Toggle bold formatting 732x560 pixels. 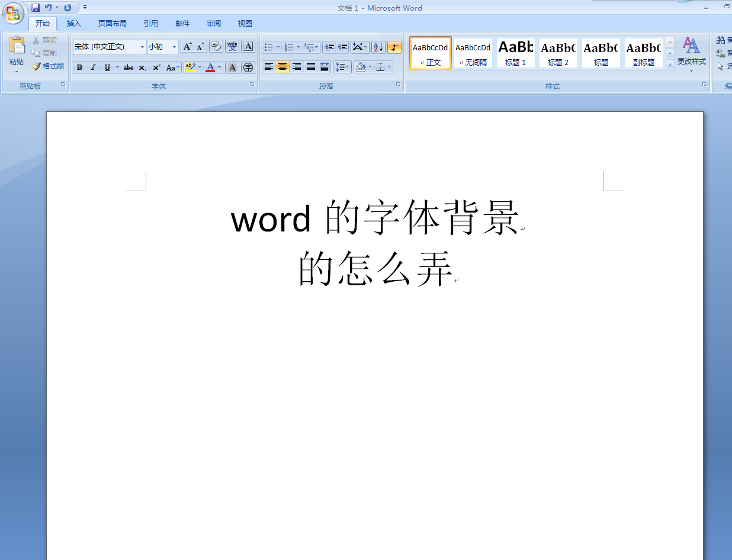point(80,67)
